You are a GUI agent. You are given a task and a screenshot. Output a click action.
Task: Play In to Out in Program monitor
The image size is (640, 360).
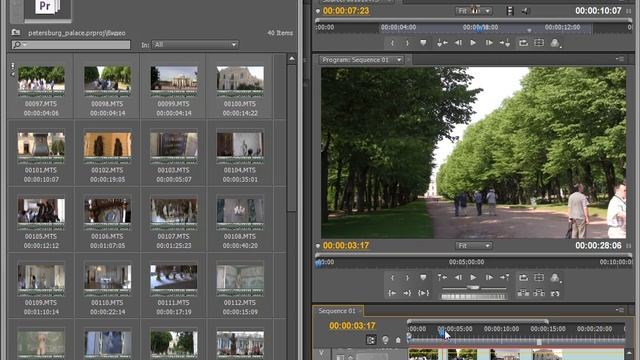click(423, 293)
